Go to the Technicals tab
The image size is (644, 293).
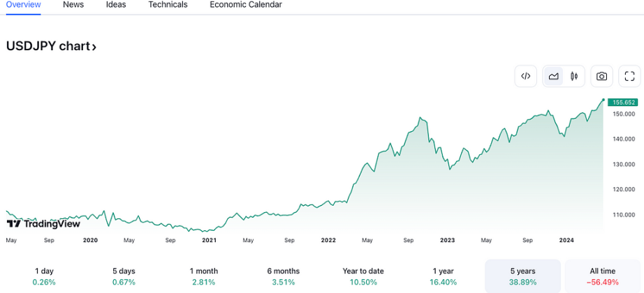168,5
